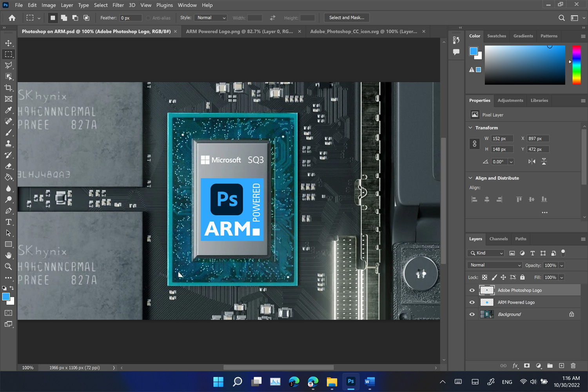The image size is (588, 392).
Task: Hide the Adobe Photoshop Logo layer
Action: [x=472, y=290]
